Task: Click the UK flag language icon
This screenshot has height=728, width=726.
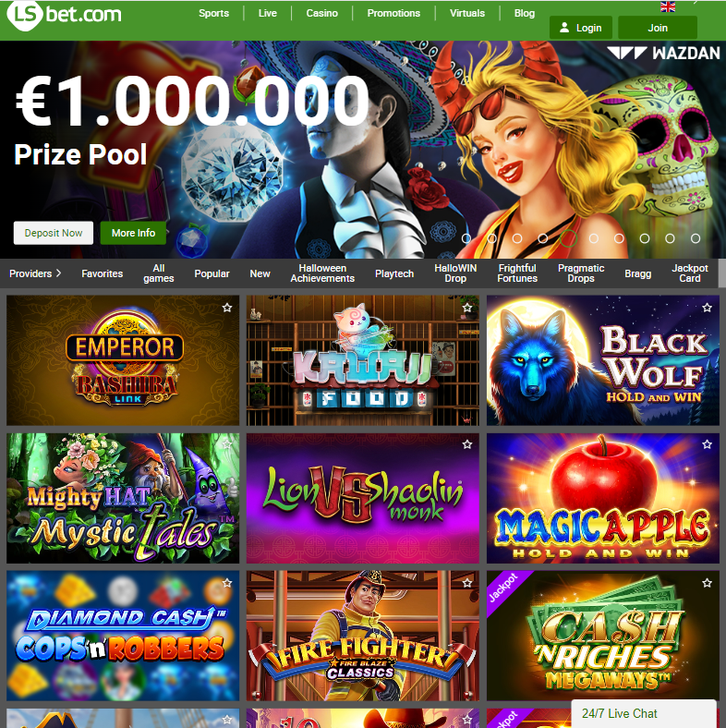Action: point(668,6)
